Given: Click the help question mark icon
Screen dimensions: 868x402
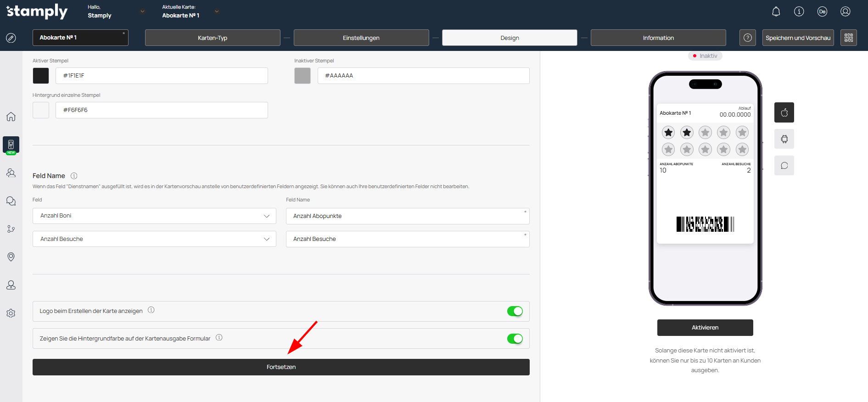Looking at the screenshot, I should coord(747,38).
